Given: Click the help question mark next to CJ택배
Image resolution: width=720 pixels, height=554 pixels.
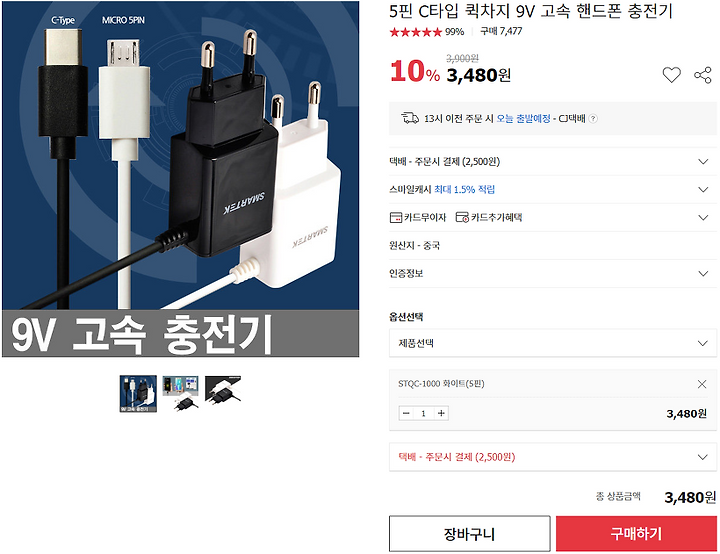Looking at the screenshot, I should click(x=593, y=119).
